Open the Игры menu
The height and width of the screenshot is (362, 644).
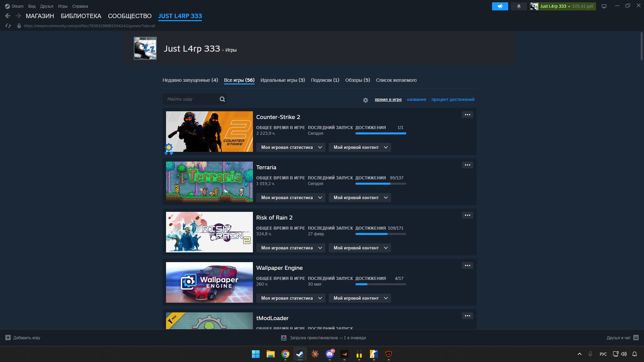pyautogui.click(x=63, y=6)
